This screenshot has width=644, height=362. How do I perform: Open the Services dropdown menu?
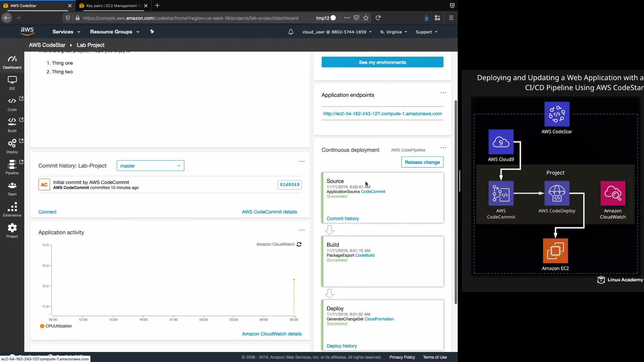tap(66, 32)
